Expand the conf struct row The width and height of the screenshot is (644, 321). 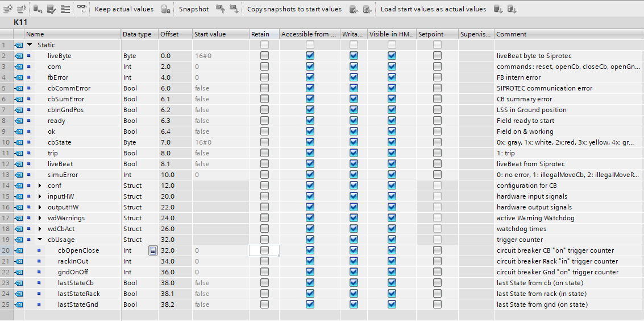pos(40,186)
